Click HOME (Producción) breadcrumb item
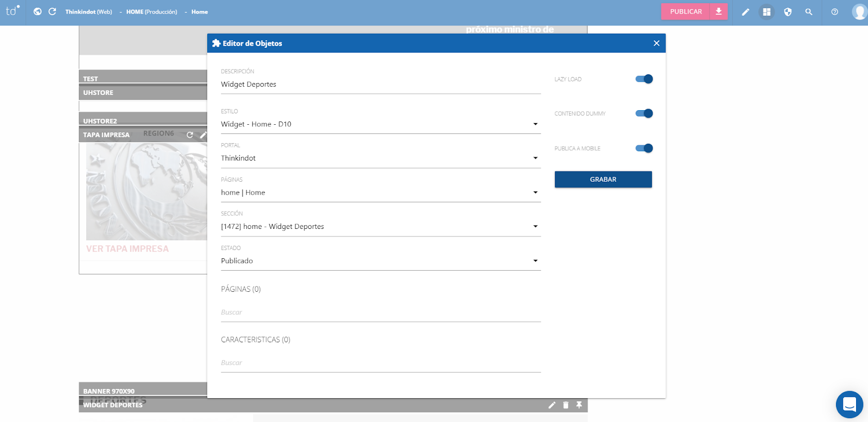This screenshot has height=422, width=868. tap(151, 12)
